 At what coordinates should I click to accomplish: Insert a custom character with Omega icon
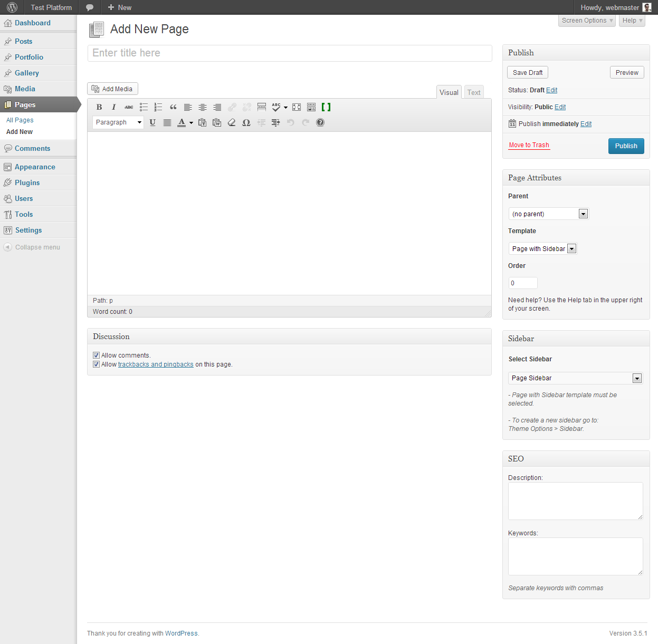point(246,122)
